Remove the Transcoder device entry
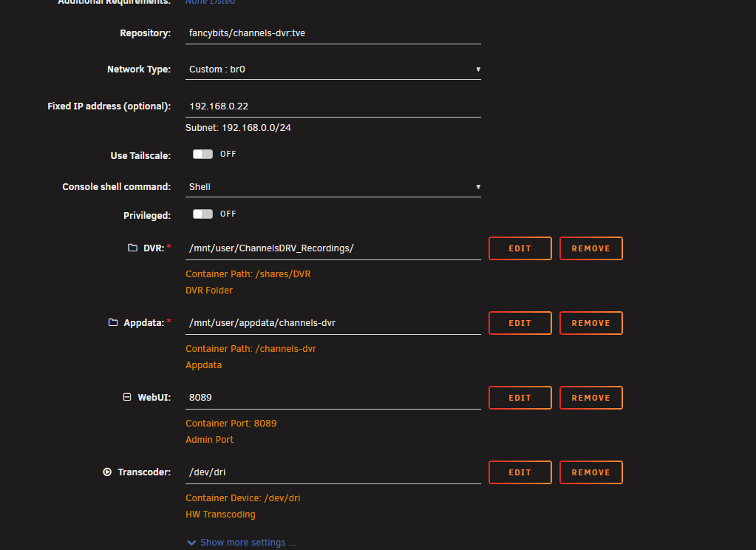 (590, 472)
